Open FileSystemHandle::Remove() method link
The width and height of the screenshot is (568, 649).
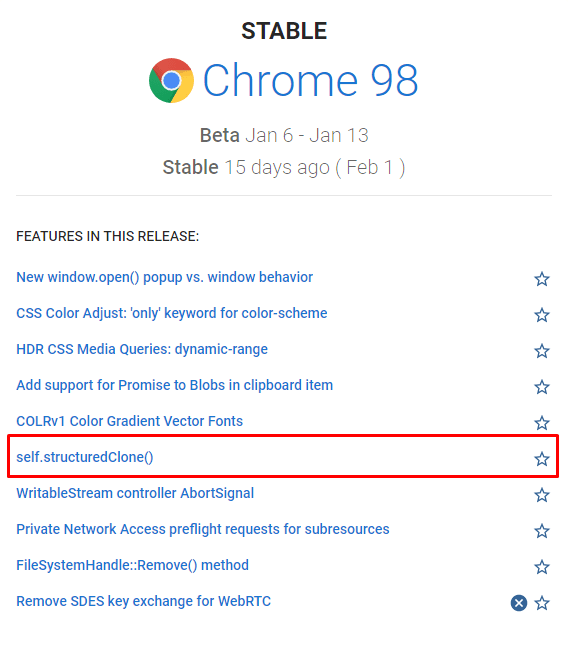(132, 565)
